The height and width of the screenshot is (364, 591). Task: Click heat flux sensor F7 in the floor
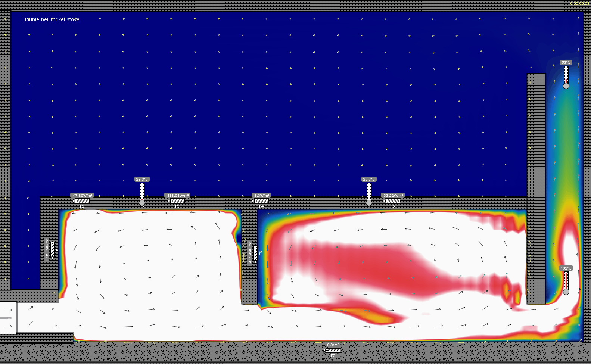[x=333, y=351]
